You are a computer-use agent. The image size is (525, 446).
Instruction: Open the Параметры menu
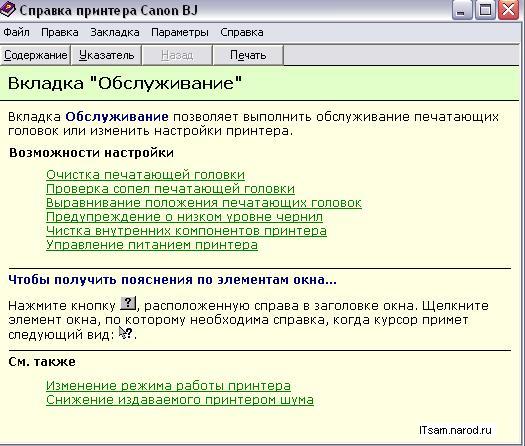pos(180,32)
